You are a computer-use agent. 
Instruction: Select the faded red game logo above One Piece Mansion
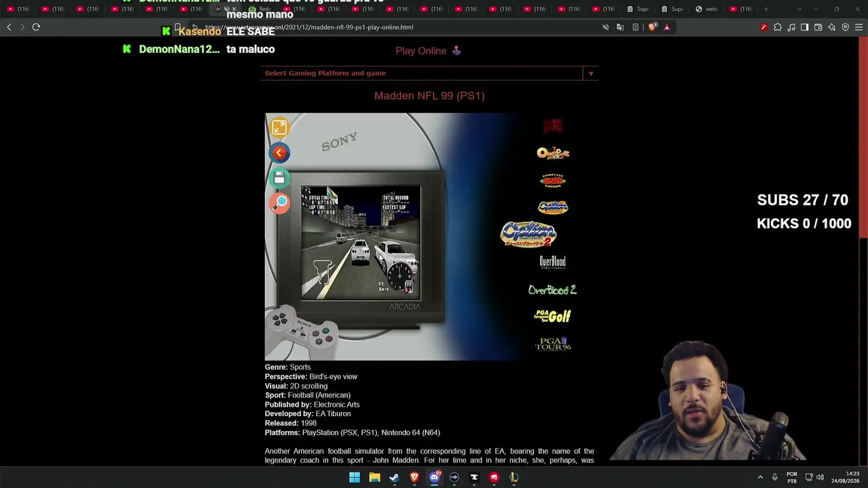553,125
